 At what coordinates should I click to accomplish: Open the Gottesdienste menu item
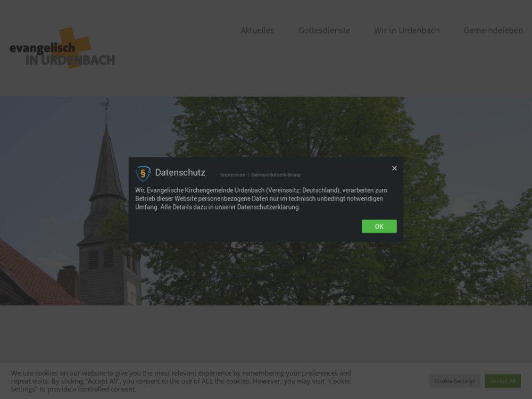click(x=324, y=30)
